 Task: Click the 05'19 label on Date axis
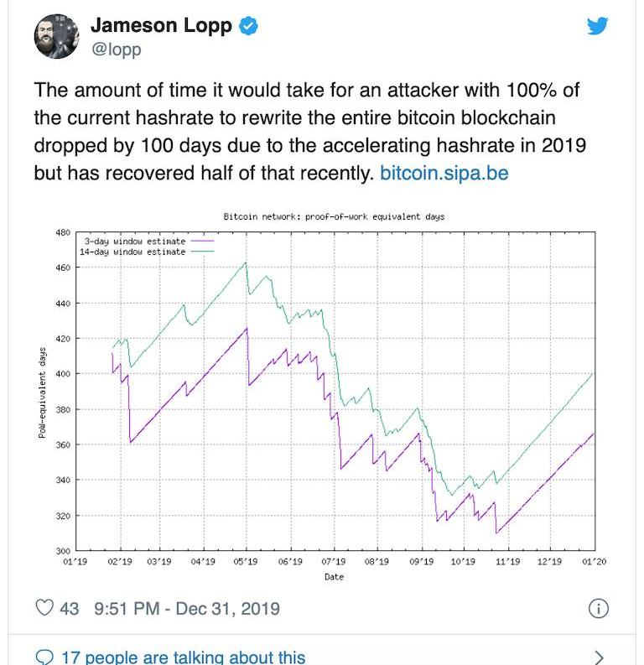click(x=246, y=561)
